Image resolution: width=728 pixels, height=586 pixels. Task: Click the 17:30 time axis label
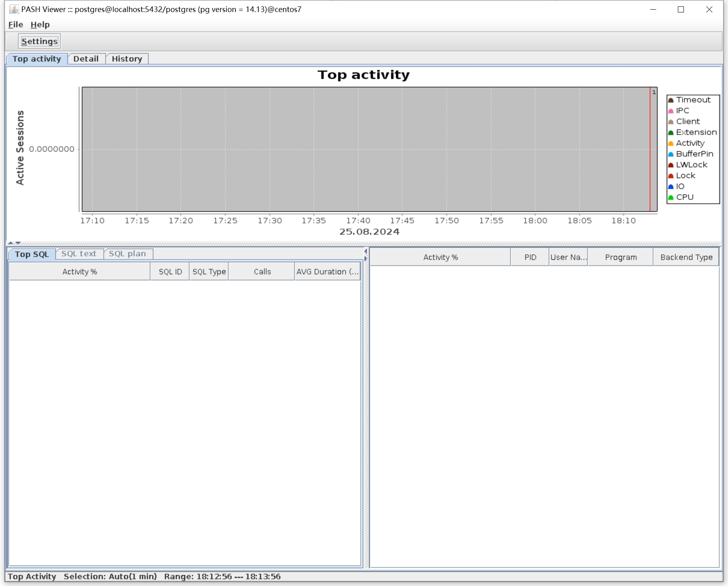click(x=270, y=221)
